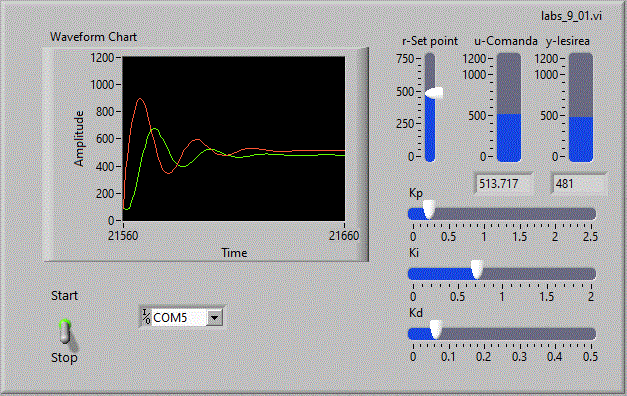This screenshot has height=396, width=627.
Task: Click the u-Comanda tank indicator
Action: tap(509, 107)
